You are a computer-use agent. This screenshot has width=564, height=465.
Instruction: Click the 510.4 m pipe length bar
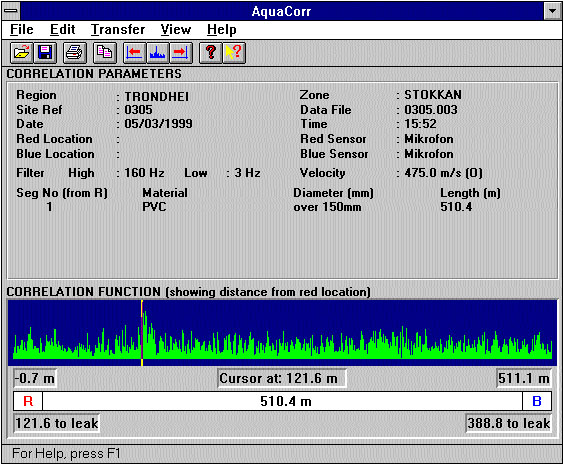(282, 401)
